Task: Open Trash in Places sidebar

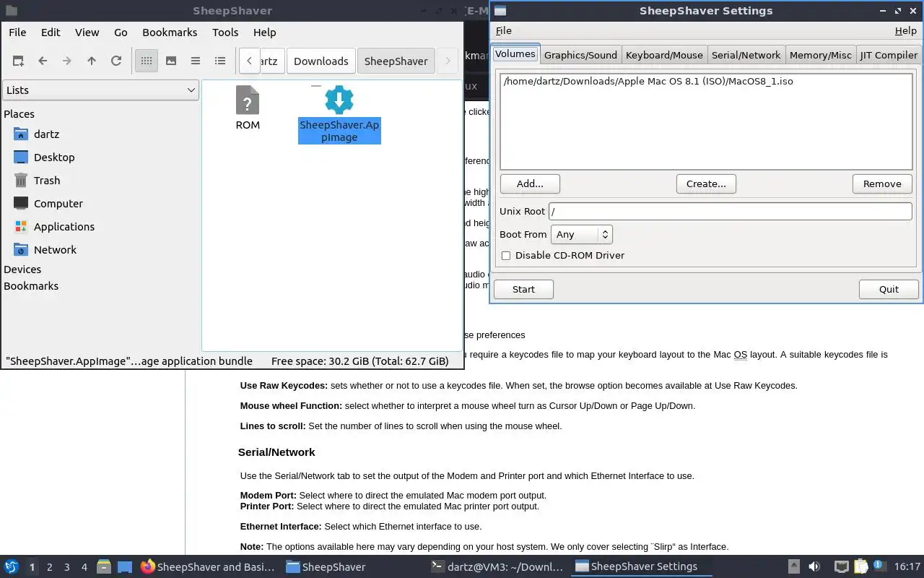Action: [47, 181]
